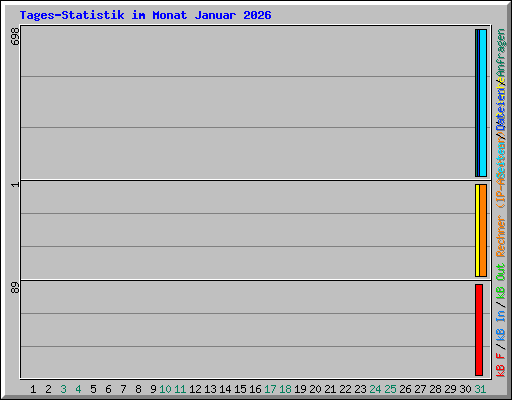The height and width of the screenshot is (400, 512).
Task: Click day label '2' on the x-axis
Action: click(48, 389)
